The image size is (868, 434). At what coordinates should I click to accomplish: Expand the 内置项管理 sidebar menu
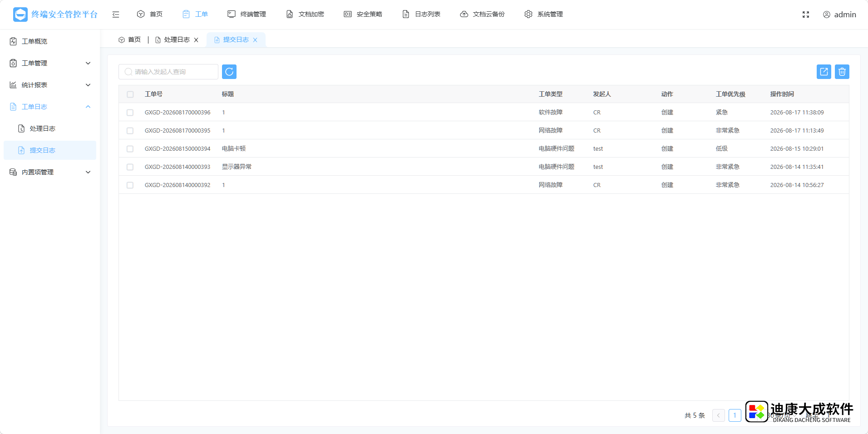coord(50,172)
